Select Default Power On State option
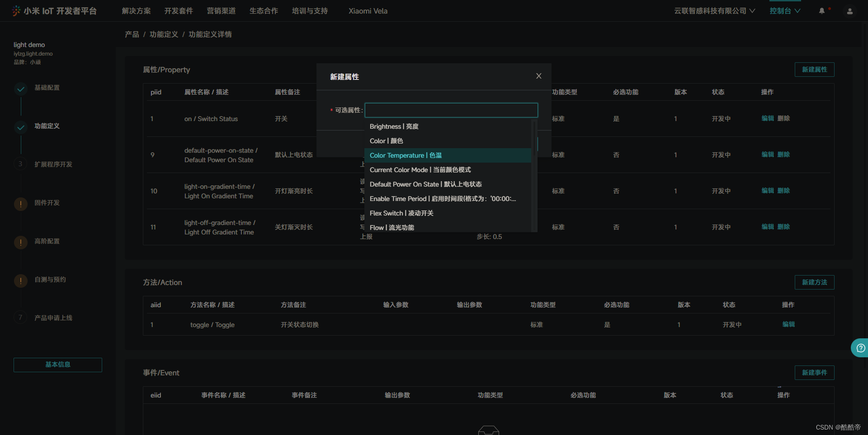Image resolution: width=868 pixels, height=435 pixels. click(448, 184)
